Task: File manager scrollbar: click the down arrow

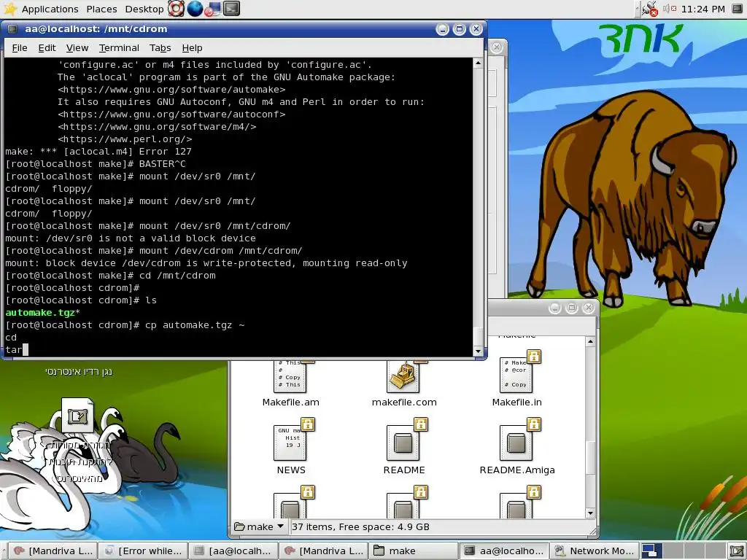Action: [591, 513]
